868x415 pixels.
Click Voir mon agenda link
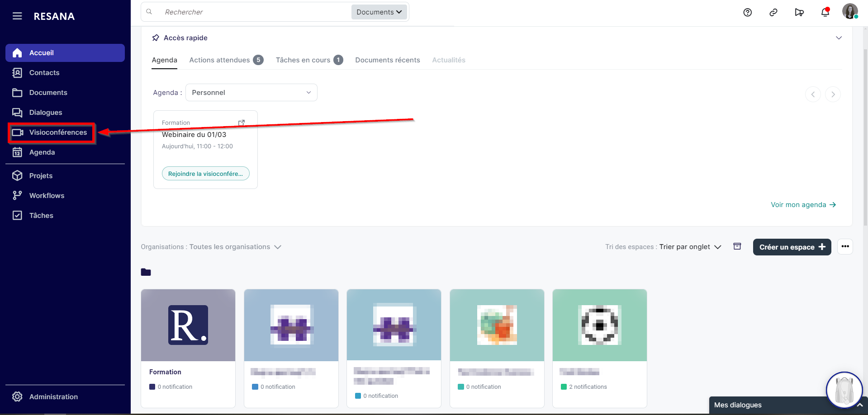[803, 205]
